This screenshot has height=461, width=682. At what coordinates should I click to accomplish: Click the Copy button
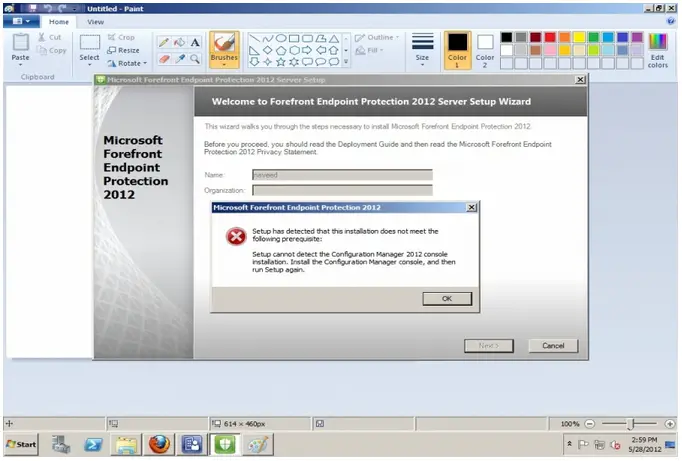click(x=52, y=50)
